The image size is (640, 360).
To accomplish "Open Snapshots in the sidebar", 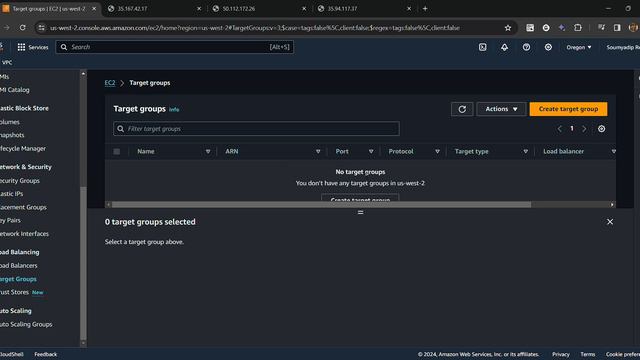I will coord(12,135).
